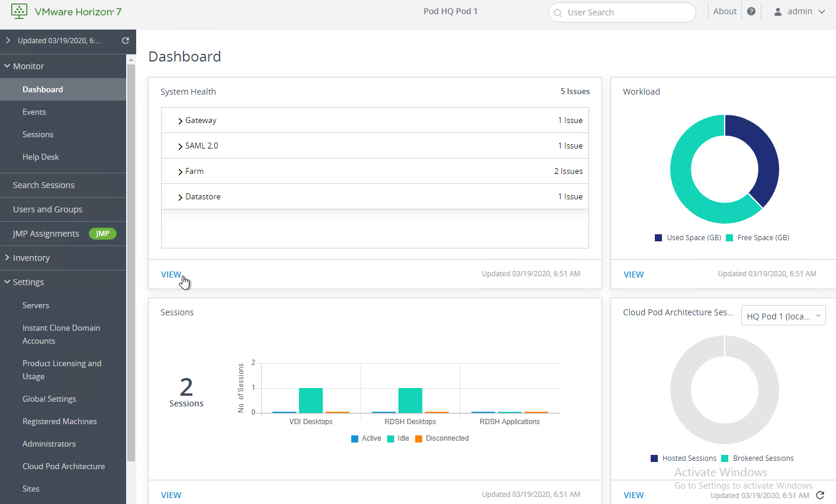Toggle Hosted Sessions legend entry

coord(683,458)
